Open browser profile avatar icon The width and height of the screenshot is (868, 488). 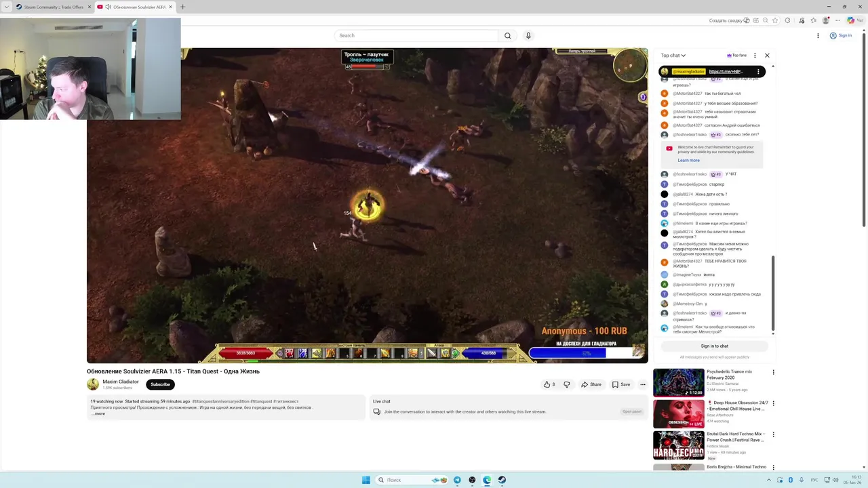[x=826, y=20]
